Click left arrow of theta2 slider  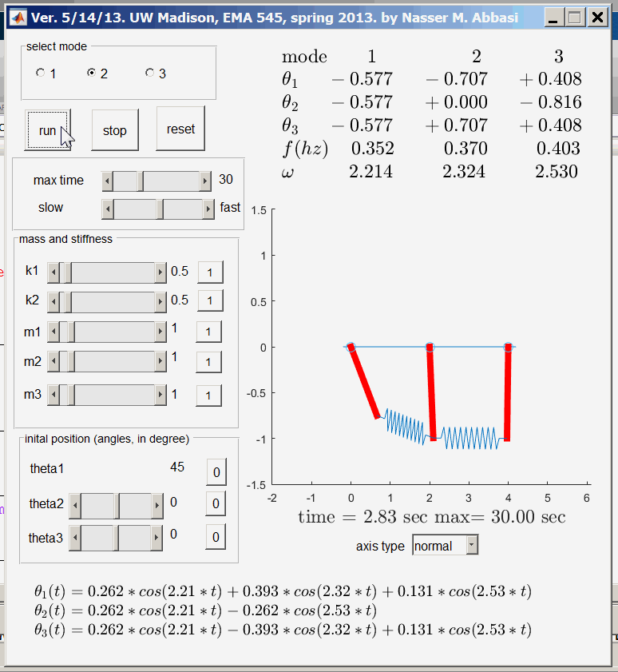pyautogui.click(x=75, y=505)
